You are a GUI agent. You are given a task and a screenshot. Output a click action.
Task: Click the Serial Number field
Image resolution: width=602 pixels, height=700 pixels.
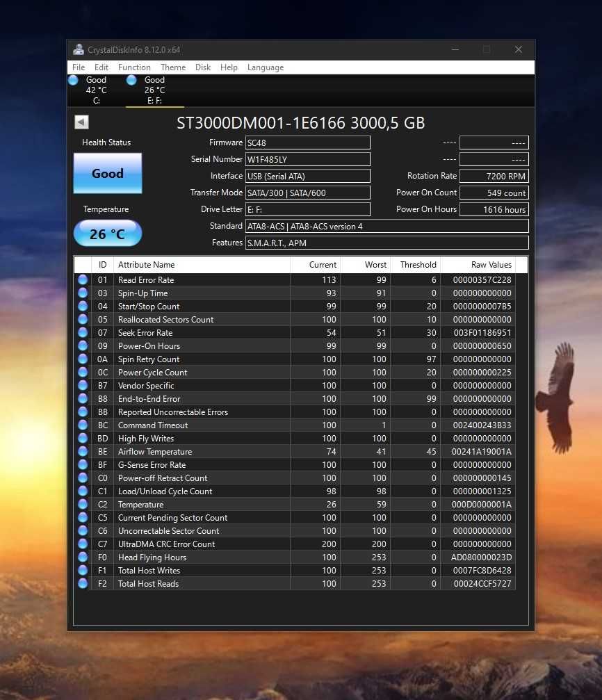pos(308,159)
